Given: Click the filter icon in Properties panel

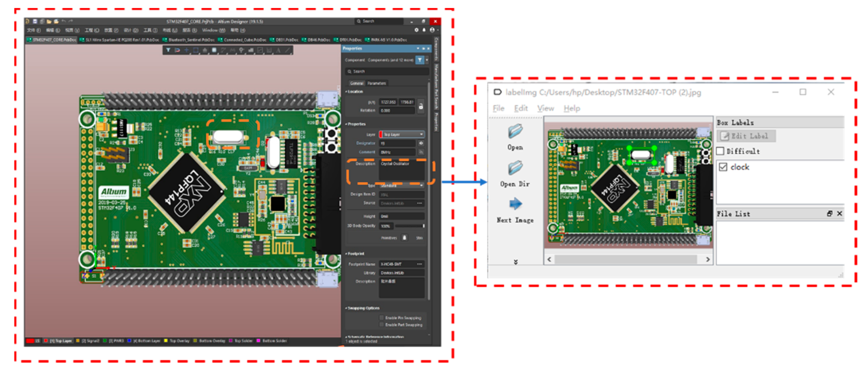Looking at the screenshot, I should point(420,60).
